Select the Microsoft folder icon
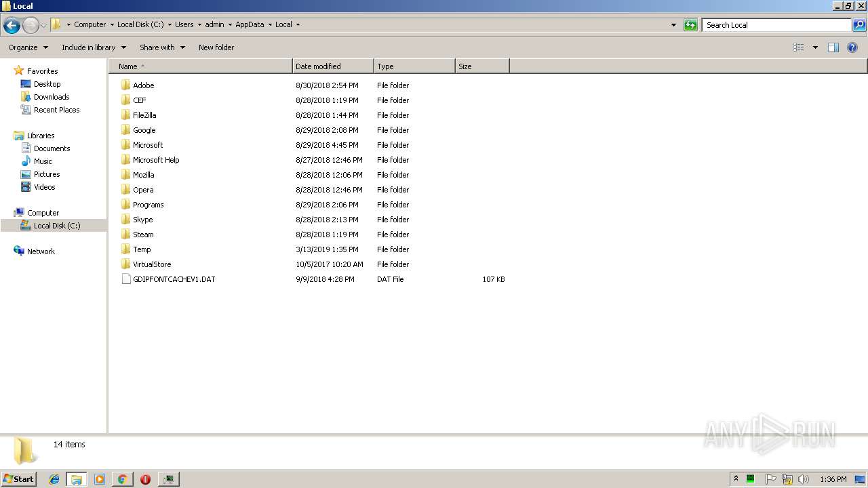 [125, 145]
